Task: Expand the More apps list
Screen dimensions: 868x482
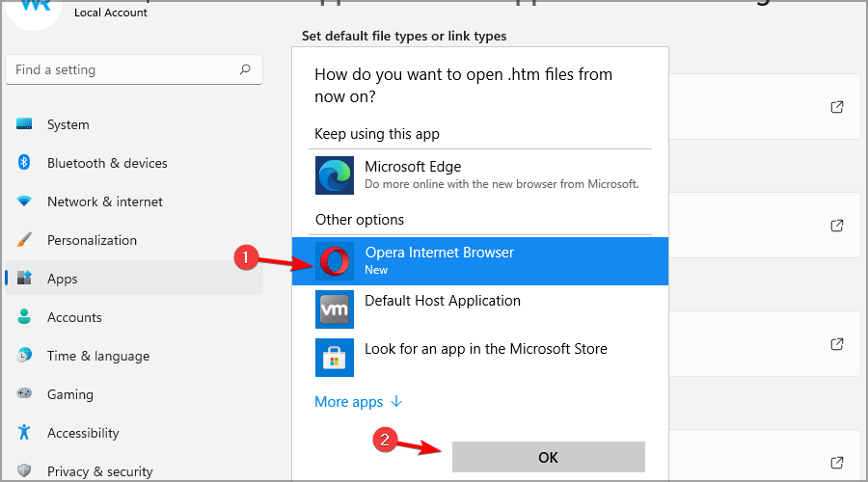Action: click(x=358, y=402)
